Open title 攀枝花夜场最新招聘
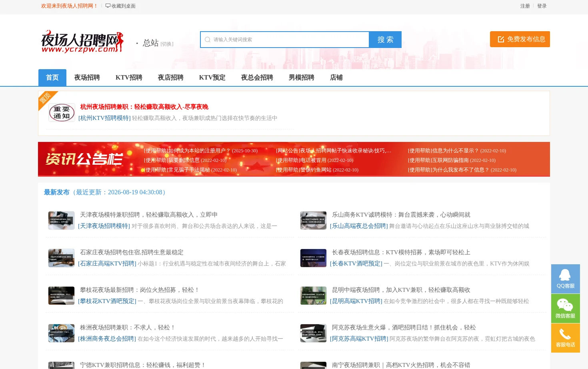Image resolution: width=588 pixels, height=369 pixels. point(140,290)
